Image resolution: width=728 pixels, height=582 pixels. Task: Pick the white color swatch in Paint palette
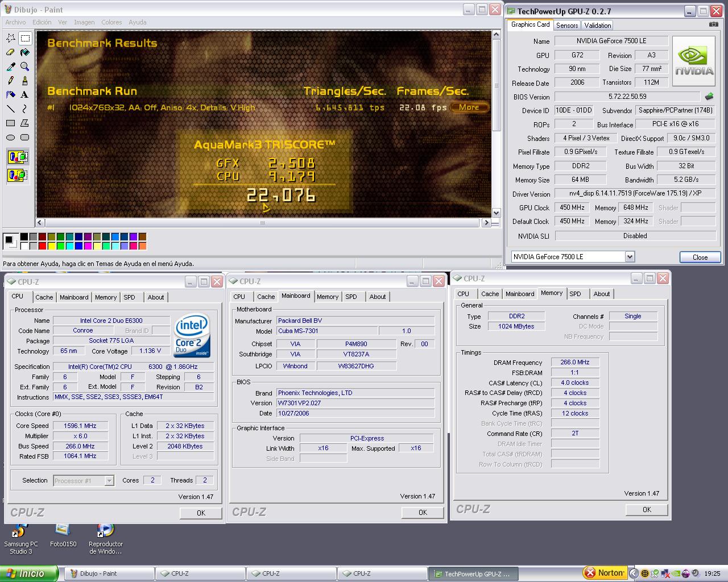[x=24, y=246]
